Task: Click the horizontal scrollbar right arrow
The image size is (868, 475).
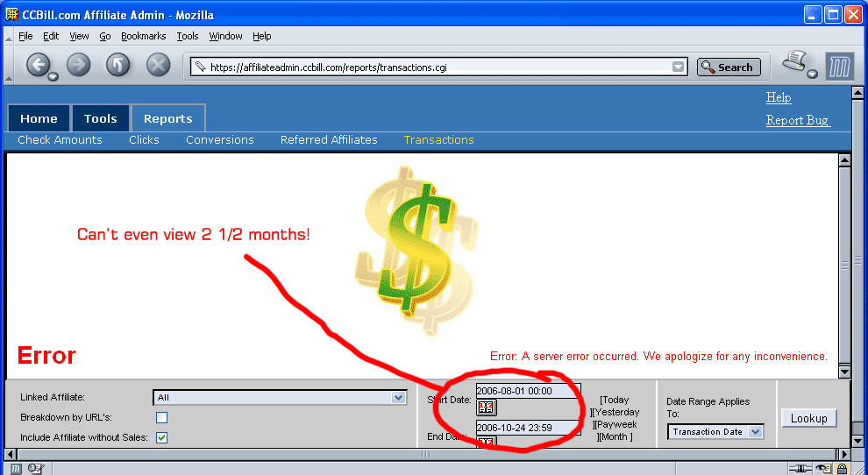Action: [844, 455]
